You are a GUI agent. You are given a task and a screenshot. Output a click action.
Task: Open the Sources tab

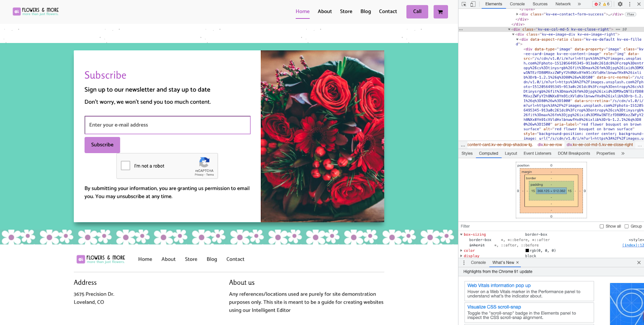click(x=540, y=4)
